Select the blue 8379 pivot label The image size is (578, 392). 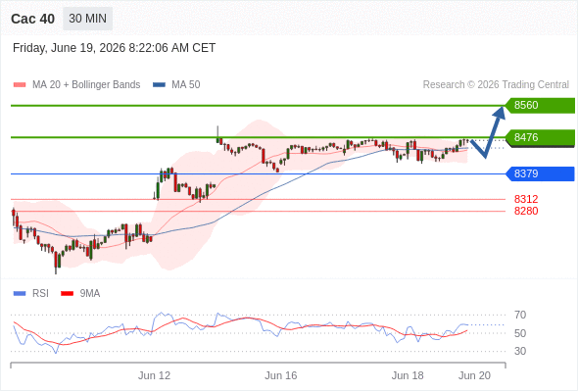(x=540, y=173)
